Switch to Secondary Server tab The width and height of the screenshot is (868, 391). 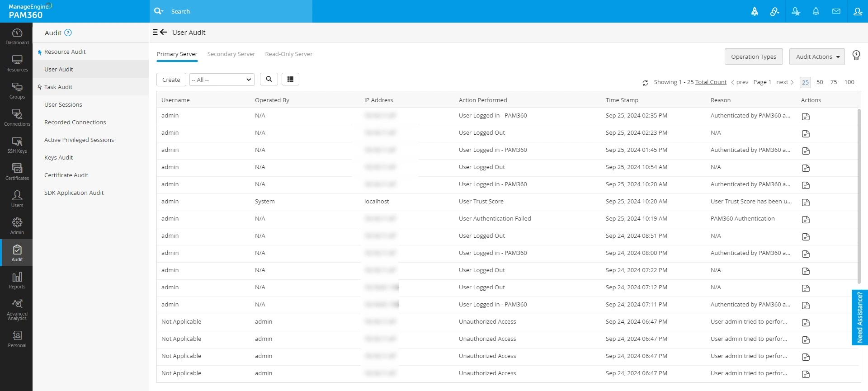tap(231, 54)
